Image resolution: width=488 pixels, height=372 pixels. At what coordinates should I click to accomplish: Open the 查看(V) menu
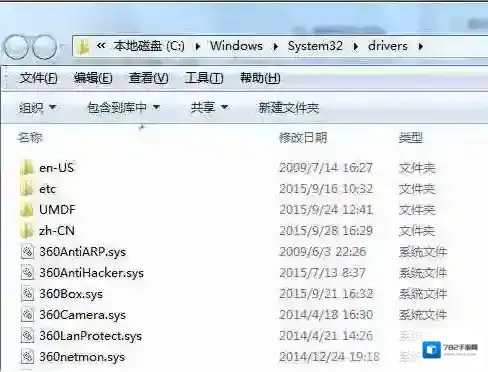(149, 78)
